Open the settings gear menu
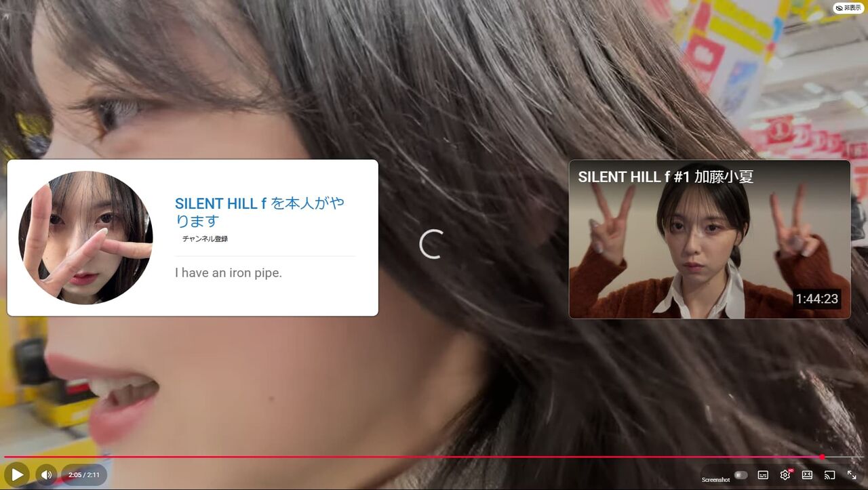Viewport: 868px width, 490px height. [785, 475]
